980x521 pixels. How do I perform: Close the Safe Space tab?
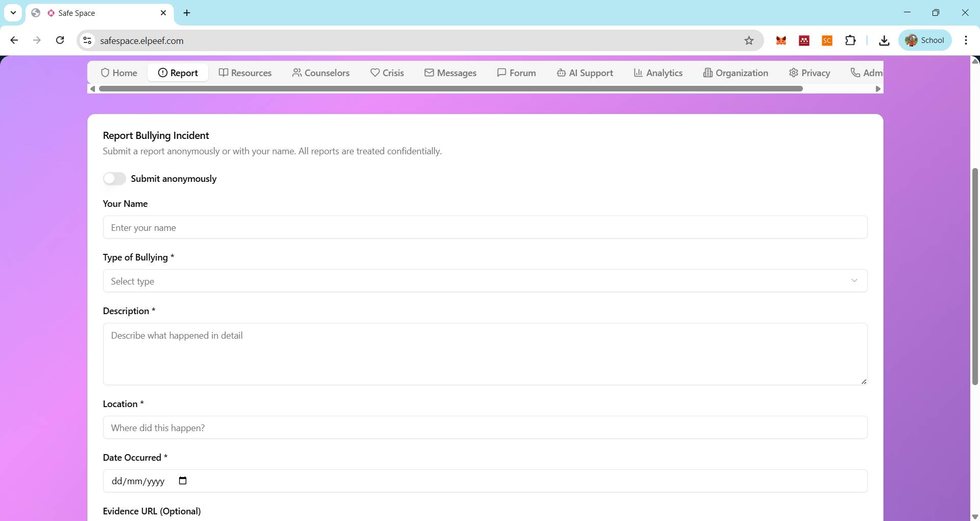coord(163,13)
